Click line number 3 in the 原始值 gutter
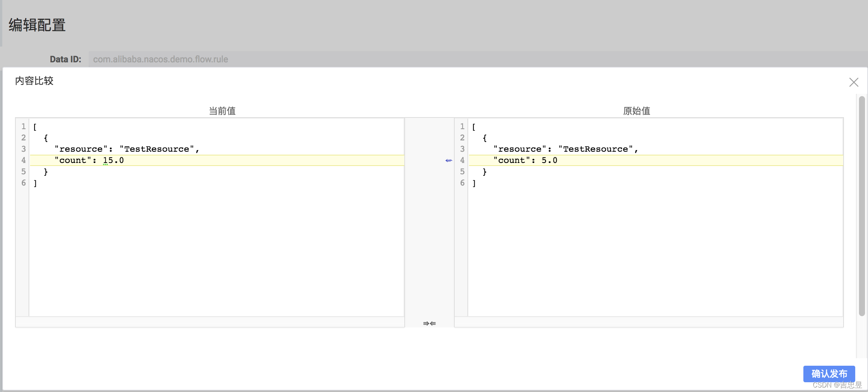The width and height of the screenshot is (868, 392). (x=462, y=149)
